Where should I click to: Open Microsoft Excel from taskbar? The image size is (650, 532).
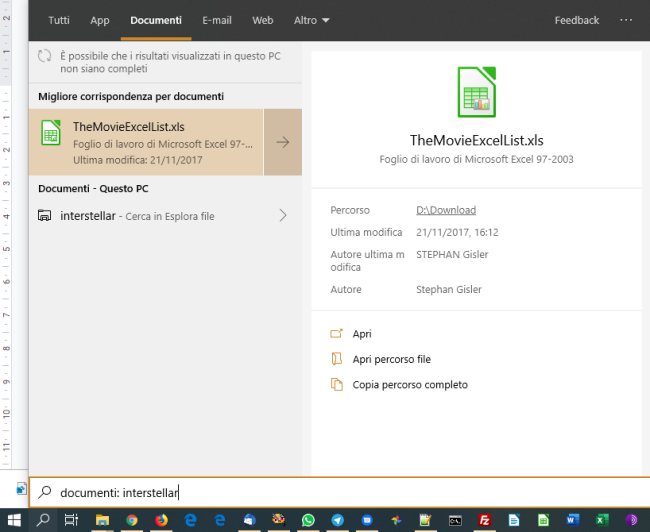click(x=602, y=520)
